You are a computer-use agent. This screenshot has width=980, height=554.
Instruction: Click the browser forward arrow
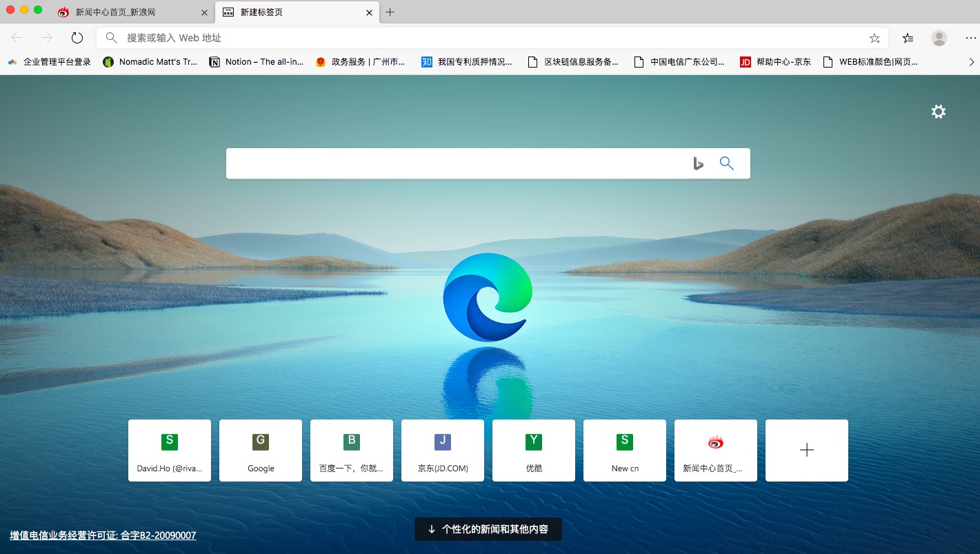point(46,38)
